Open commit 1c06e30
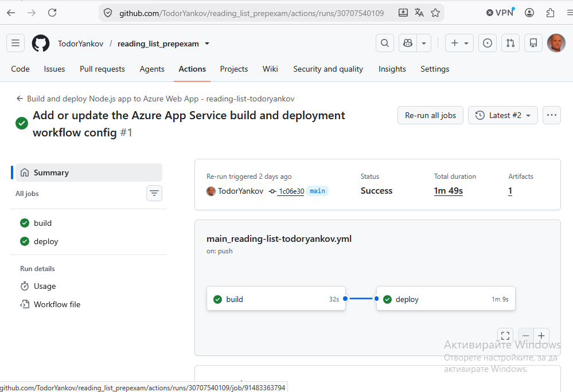Image resolution: width=573 pixels, height=392 pixels. point(291,191)
